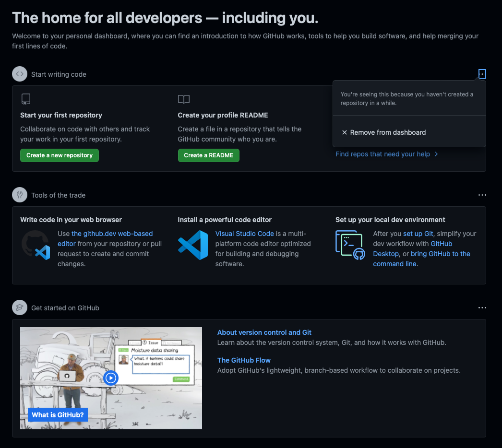The width and height of the screenshot is (502, 448).
Task: Open The GitHub Flow link
Action: (x=244, y=360)
